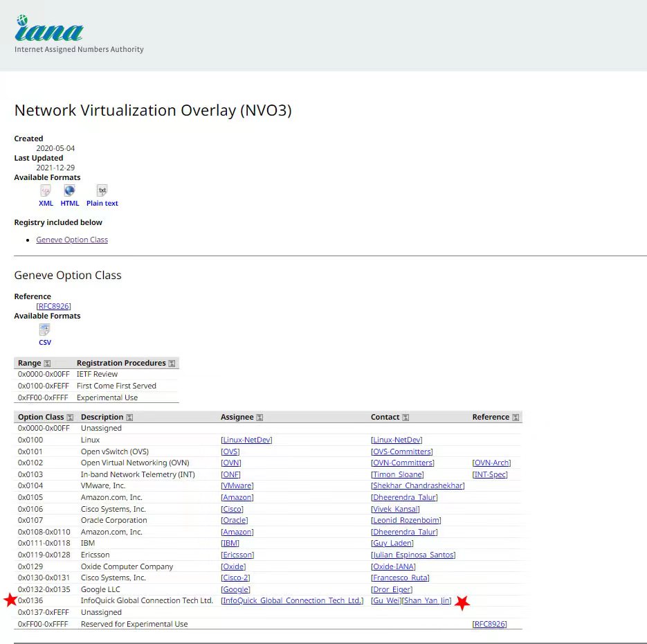Click the IANA logo

coord(48,29)
